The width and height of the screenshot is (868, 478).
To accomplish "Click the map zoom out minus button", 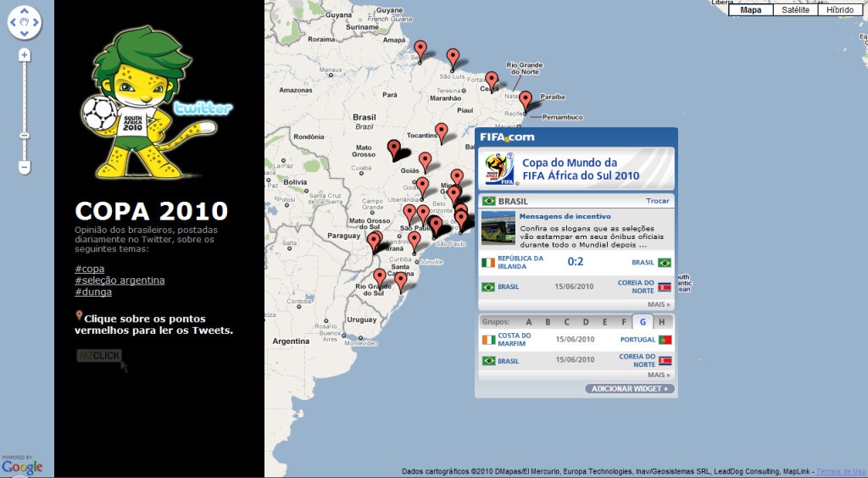I will click(x=25, y=168).
